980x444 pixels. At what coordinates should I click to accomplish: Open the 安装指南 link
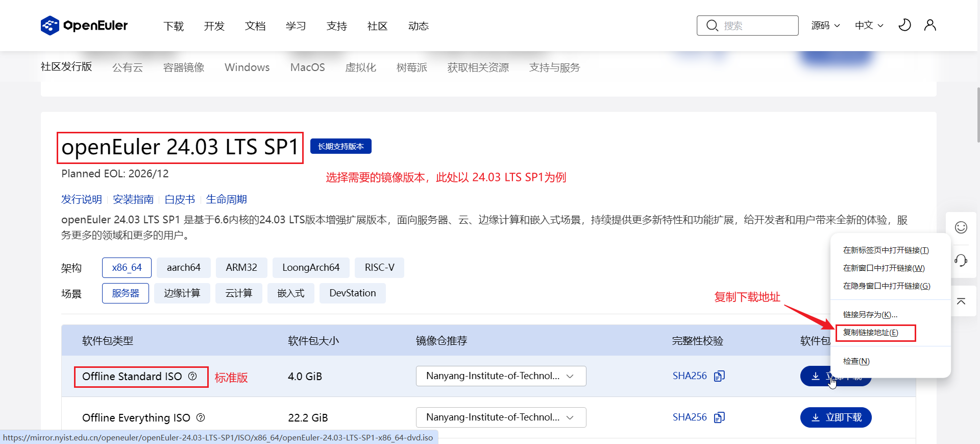point(133,199)
